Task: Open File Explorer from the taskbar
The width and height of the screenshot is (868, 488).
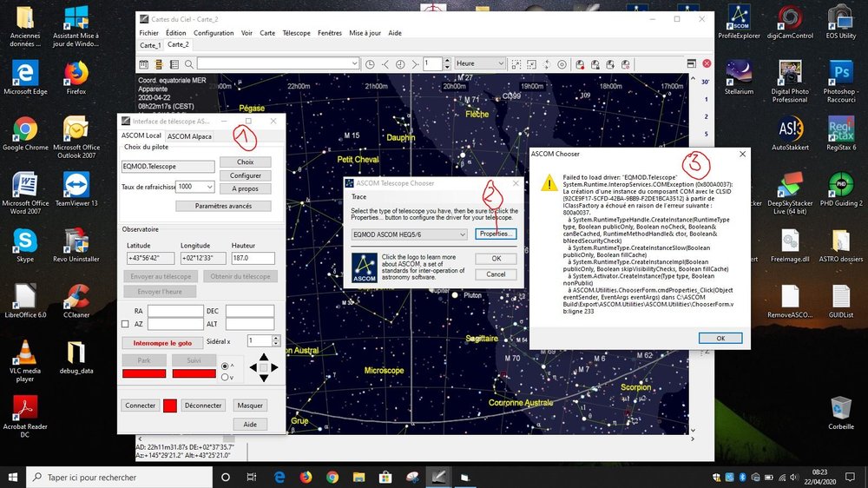Action: pos(358,477)
